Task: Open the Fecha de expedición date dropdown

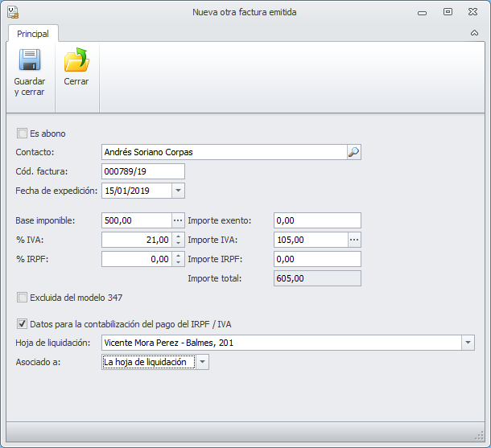Action: [178, 191]
